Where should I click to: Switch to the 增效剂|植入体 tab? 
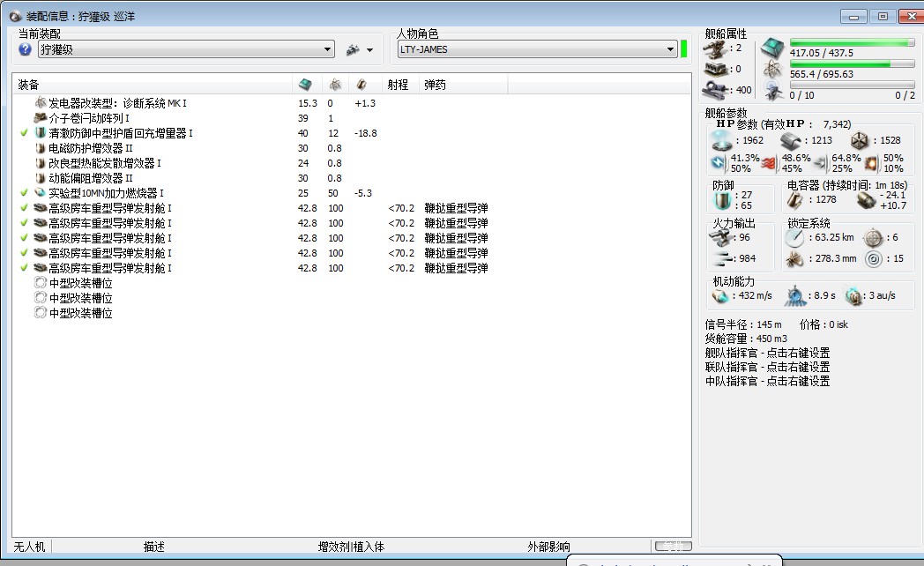351,547
